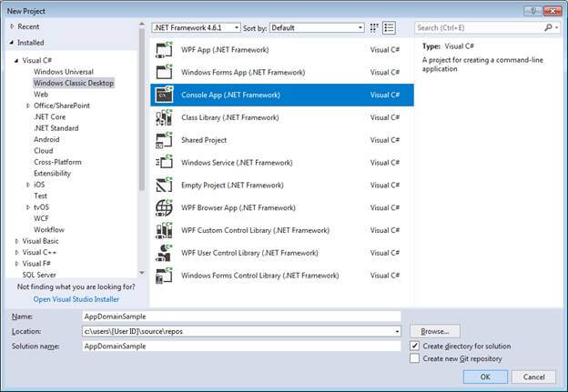Open the .NET Framework version dropdown

click(196, 28)
